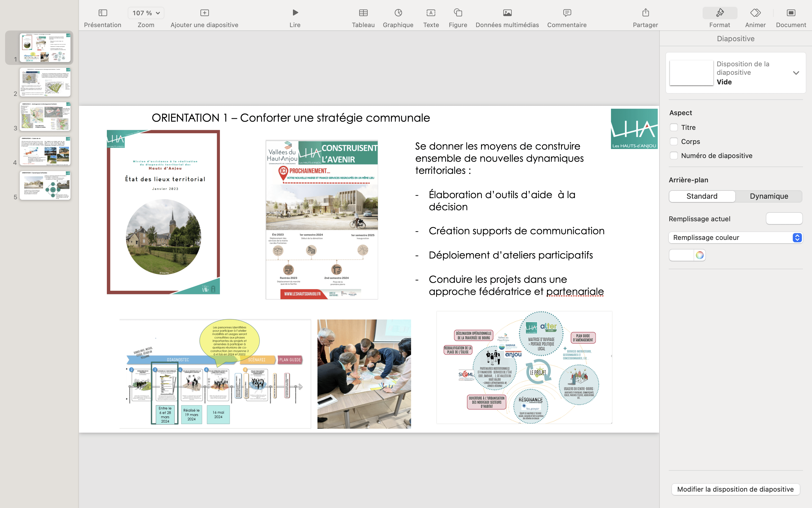Open the Animer inspector
Screen dimensions: 812x508
[x=755, y=18]
